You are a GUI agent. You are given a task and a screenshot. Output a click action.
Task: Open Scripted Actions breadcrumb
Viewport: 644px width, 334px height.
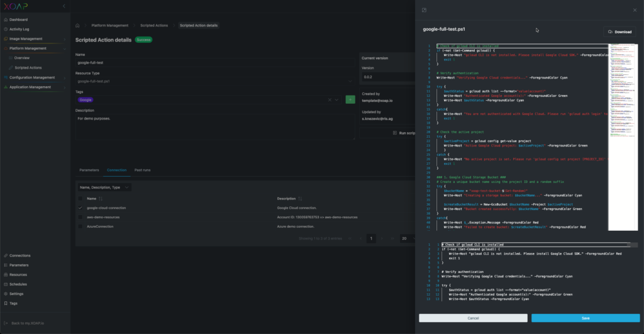pos(154,25)
